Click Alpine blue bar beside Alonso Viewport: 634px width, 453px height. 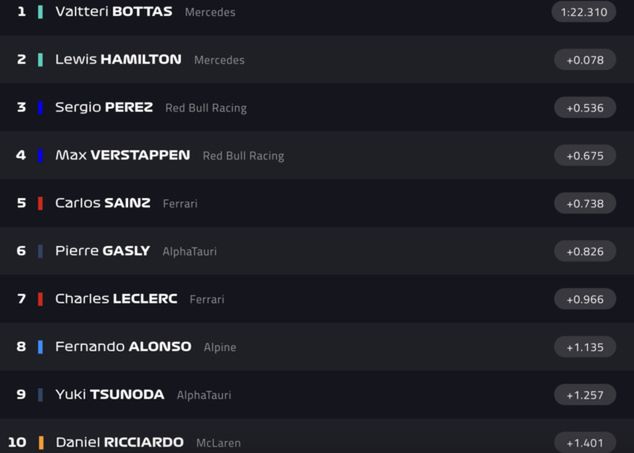click(x=40, y=347)
